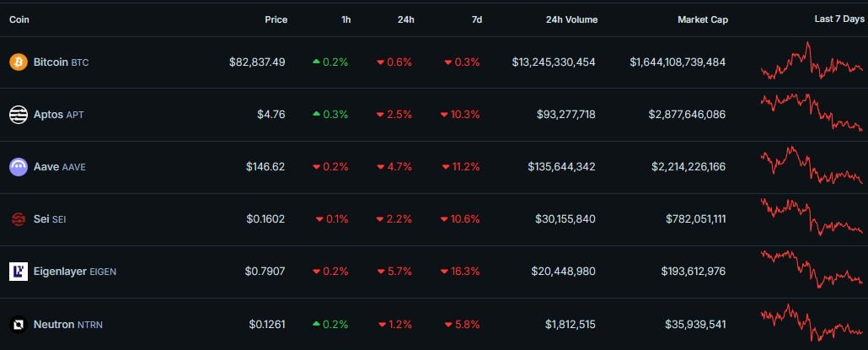868x350 pixels.
Task: Click the Aptos striped logo icon
Action: pos(18,115)
